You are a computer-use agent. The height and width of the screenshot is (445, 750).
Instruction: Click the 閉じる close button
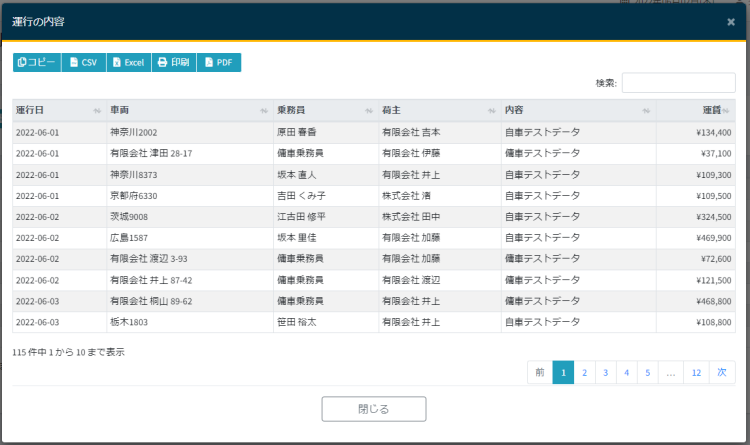point(374,409)
